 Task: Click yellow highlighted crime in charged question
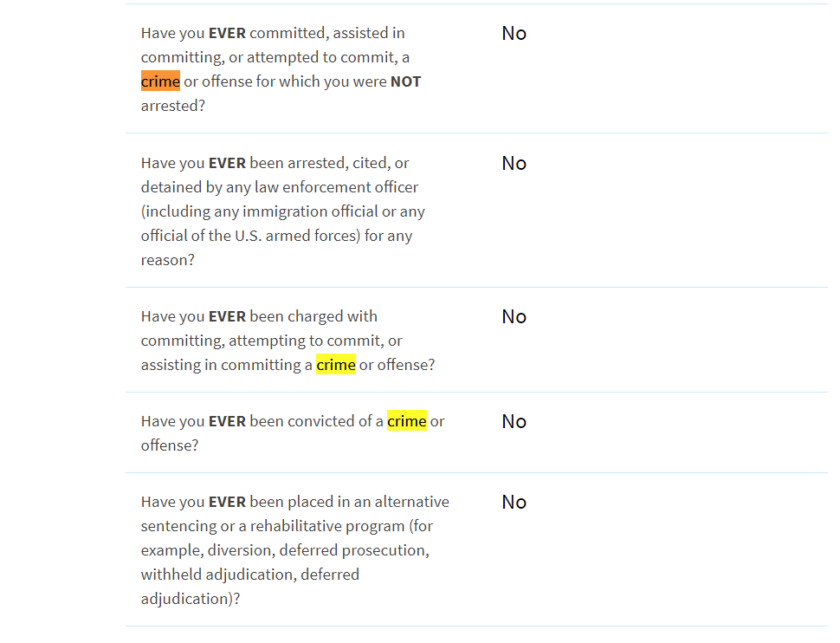click(x=335, y=365)
